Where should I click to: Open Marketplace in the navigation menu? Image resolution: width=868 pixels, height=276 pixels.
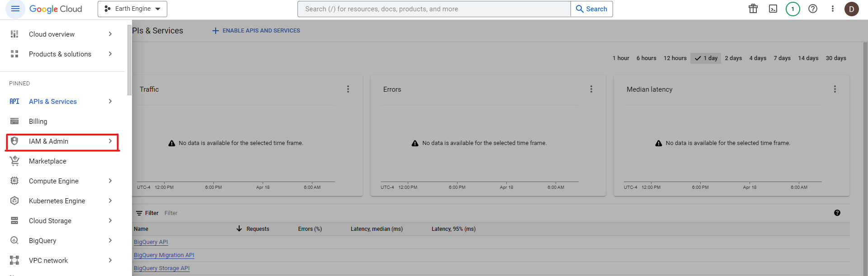click(x=47, y=161)
